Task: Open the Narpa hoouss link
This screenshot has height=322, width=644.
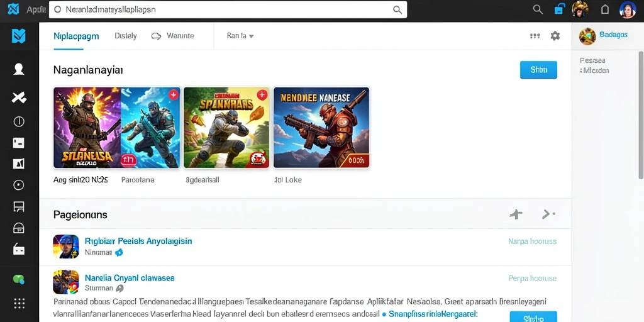Action: click(532, 241)
